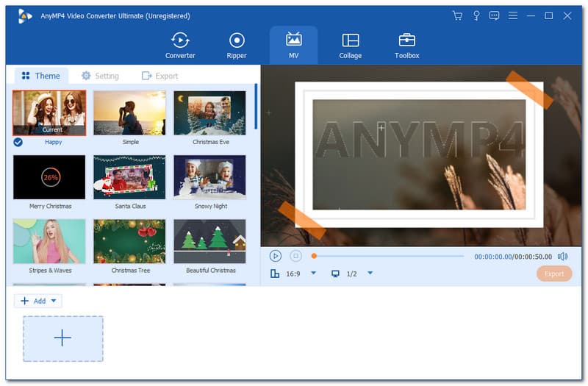Select the Santa Claus theme thumbnail
This screenshot has height=386, width=588.
pyautogui.click(x=129, y=177)
